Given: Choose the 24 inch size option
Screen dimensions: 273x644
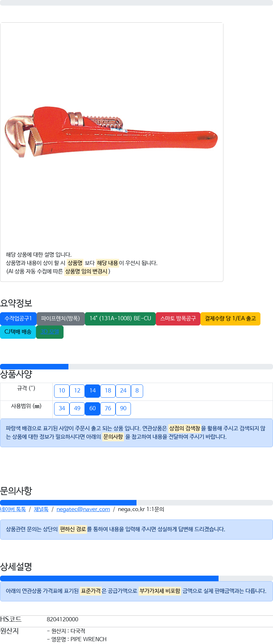Looking at the screenshot, I should (x=123, y=391).
